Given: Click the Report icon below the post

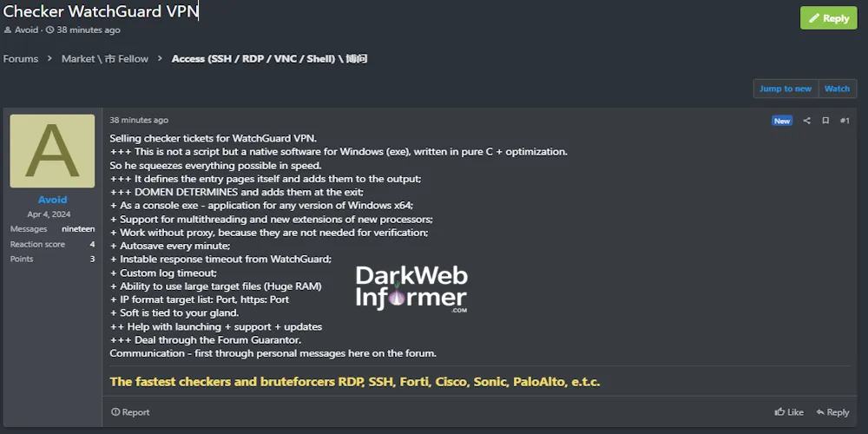Looking at the screenshot, I should (115, 412).
